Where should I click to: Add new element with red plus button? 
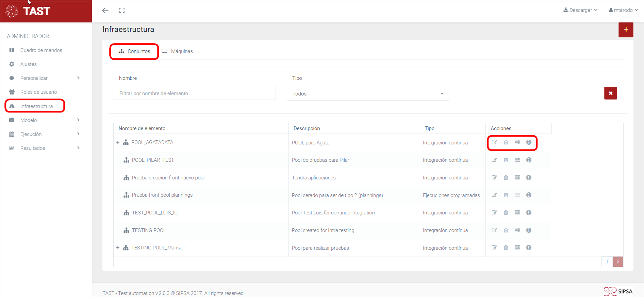(x=626, y=30)
